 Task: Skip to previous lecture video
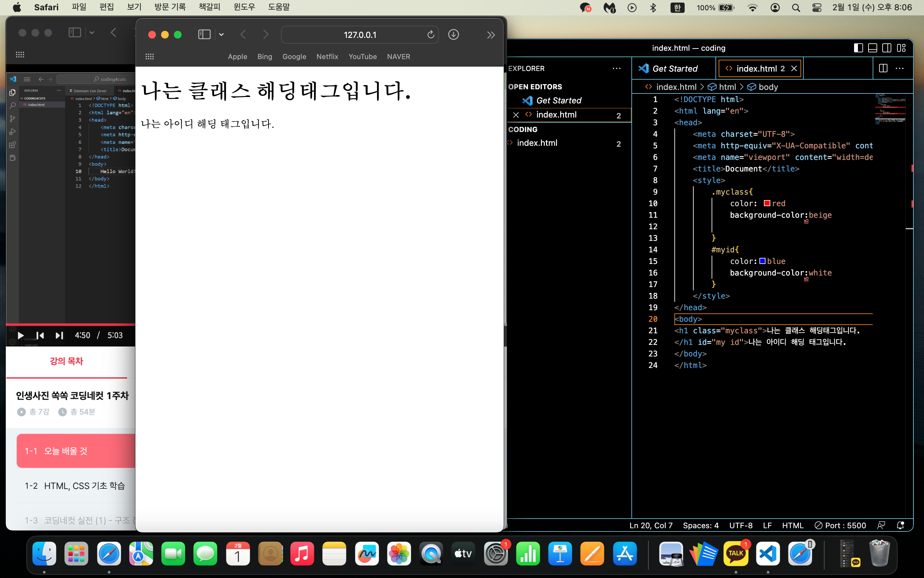[40, 336]
